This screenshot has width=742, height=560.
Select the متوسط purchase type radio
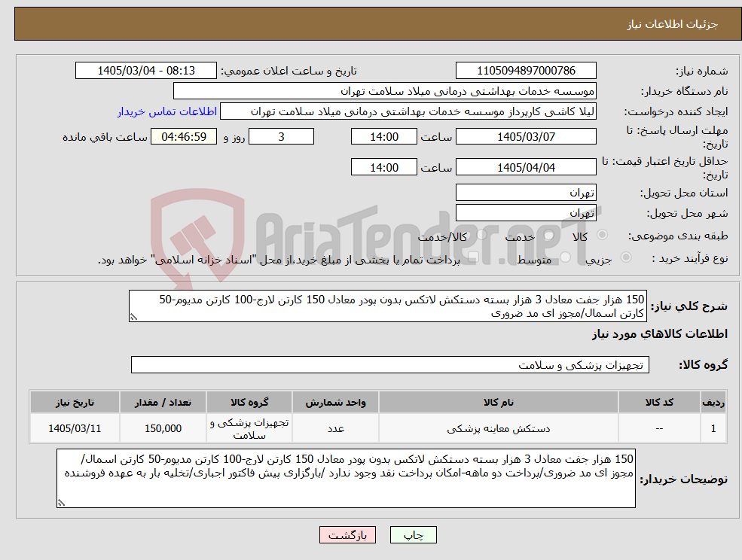[566, 257]
